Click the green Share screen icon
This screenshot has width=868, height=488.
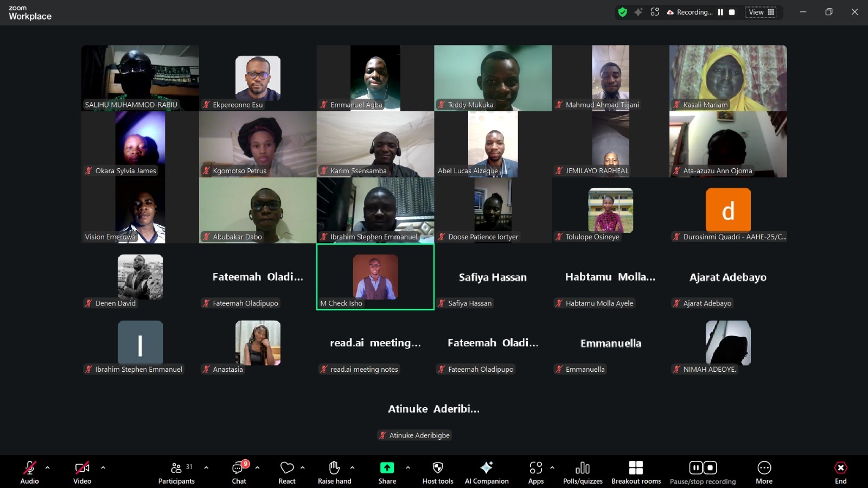click(x=387, y=468)
